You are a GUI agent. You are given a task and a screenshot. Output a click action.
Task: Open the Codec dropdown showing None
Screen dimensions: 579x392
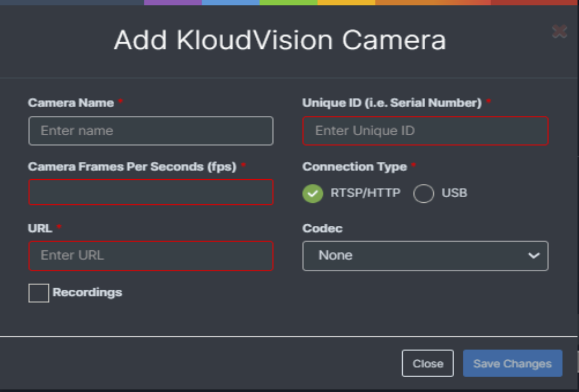(x=425, y=256)
